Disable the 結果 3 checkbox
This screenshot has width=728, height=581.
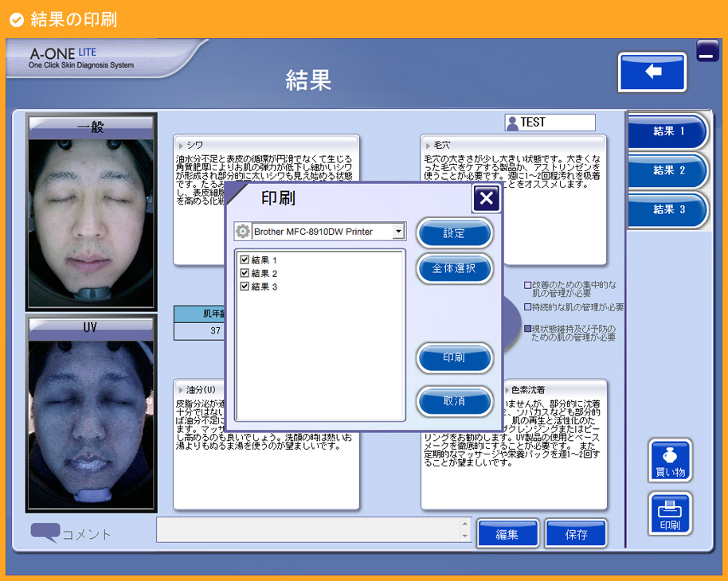tap(245, 287)
